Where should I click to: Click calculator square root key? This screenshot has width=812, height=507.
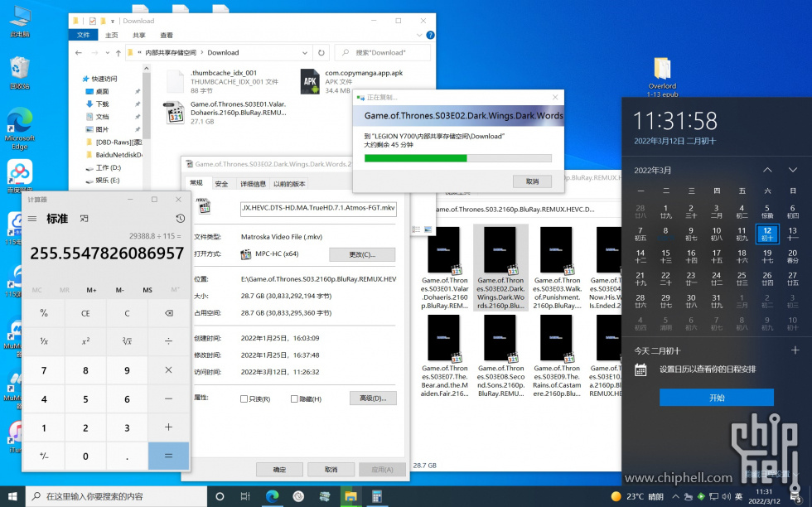click(x=127, y=341)
